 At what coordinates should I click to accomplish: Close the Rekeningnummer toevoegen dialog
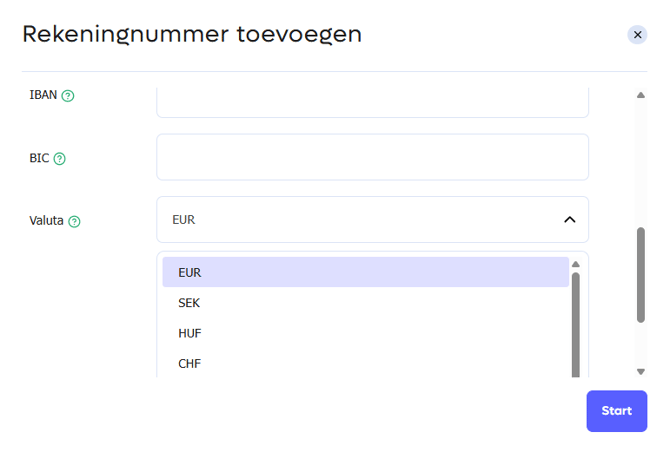point(637,35)
